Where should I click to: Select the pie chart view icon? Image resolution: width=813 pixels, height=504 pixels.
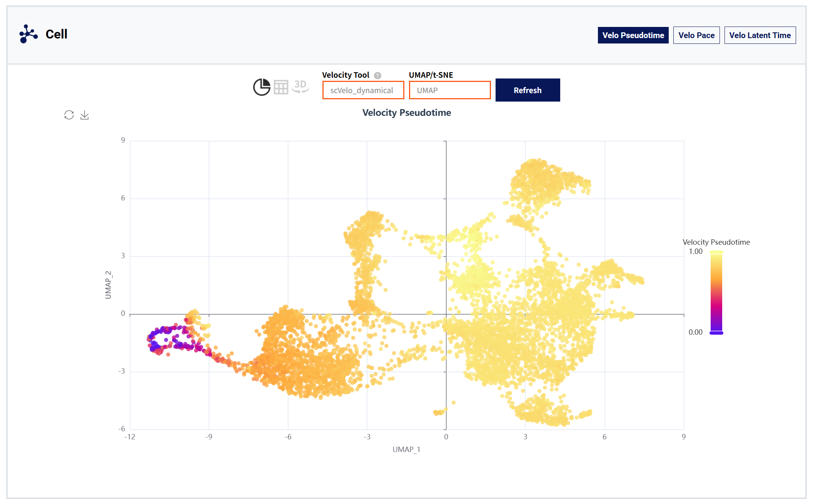(262, 87)
